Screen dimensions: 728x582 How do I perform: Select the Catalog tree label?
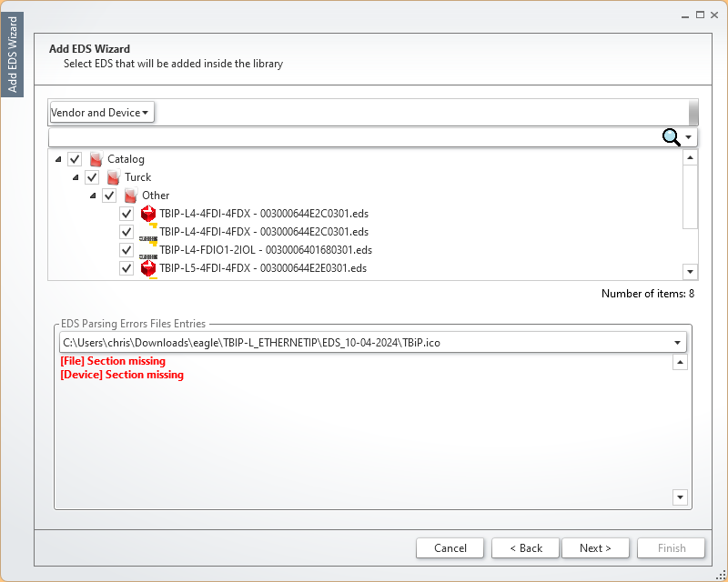click(x=126, y=159)
